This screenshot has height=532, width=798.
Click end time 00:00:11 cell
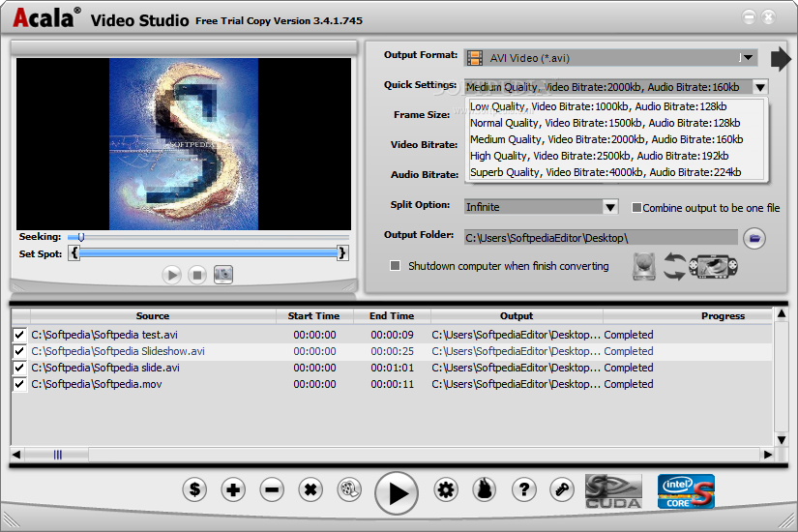392,384
